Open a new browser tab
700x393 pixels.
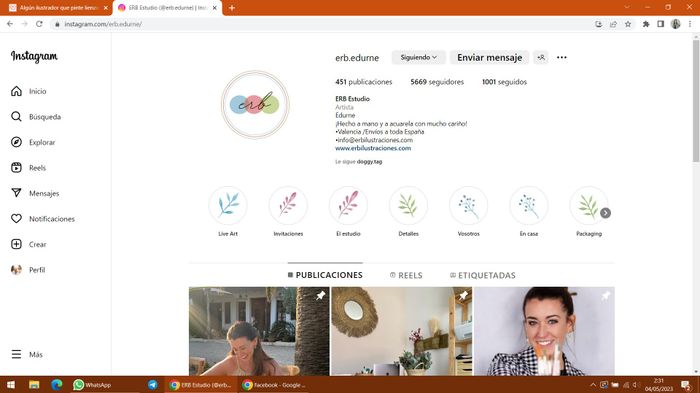232,8
